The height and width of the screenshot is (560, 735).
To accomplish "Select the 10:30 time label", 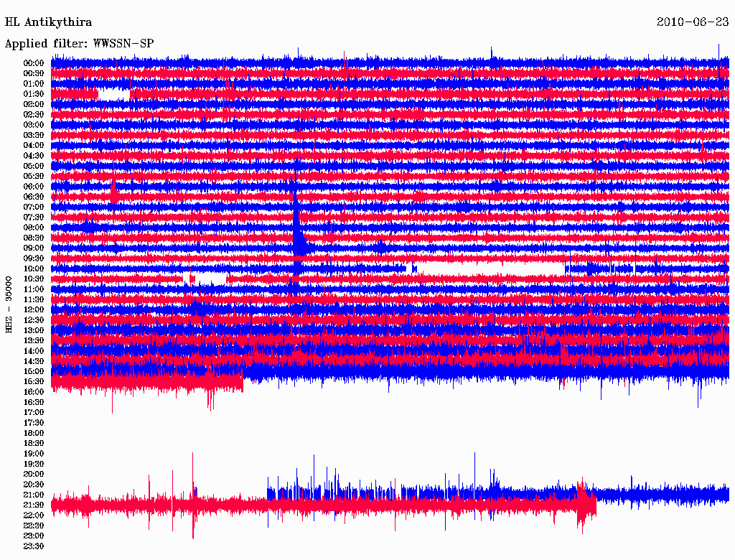I will 34,279.
